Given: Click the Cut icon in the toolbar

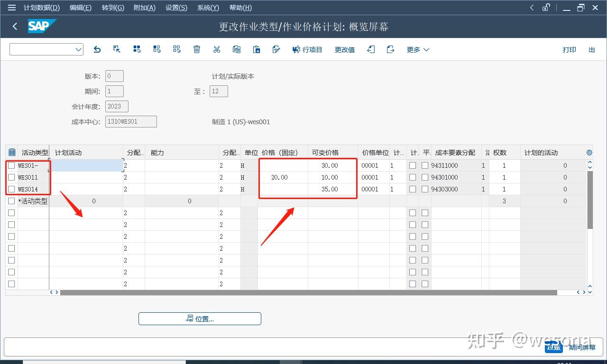Looking at the screenshot, I should pos(217,49).
